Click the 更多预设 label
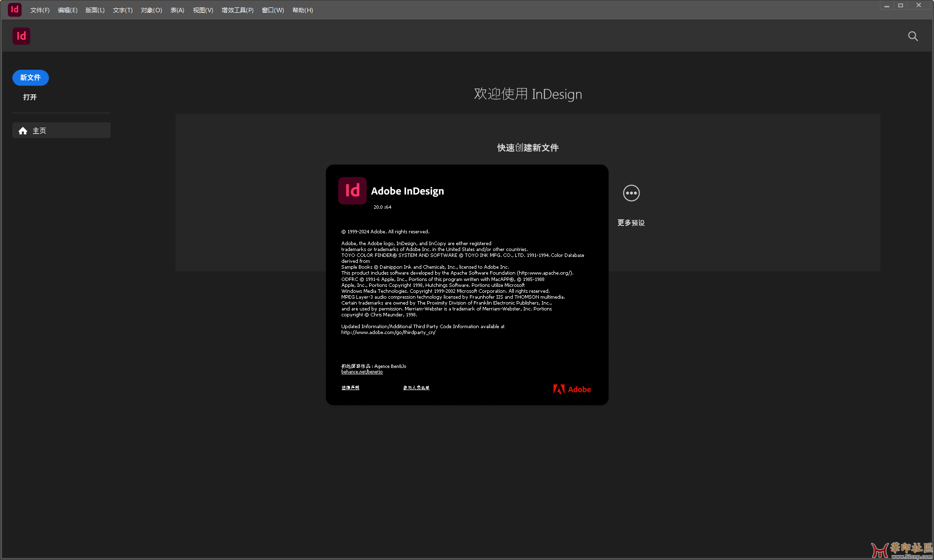The width and height of the screenshot is (934, 560). click(631, 223)
